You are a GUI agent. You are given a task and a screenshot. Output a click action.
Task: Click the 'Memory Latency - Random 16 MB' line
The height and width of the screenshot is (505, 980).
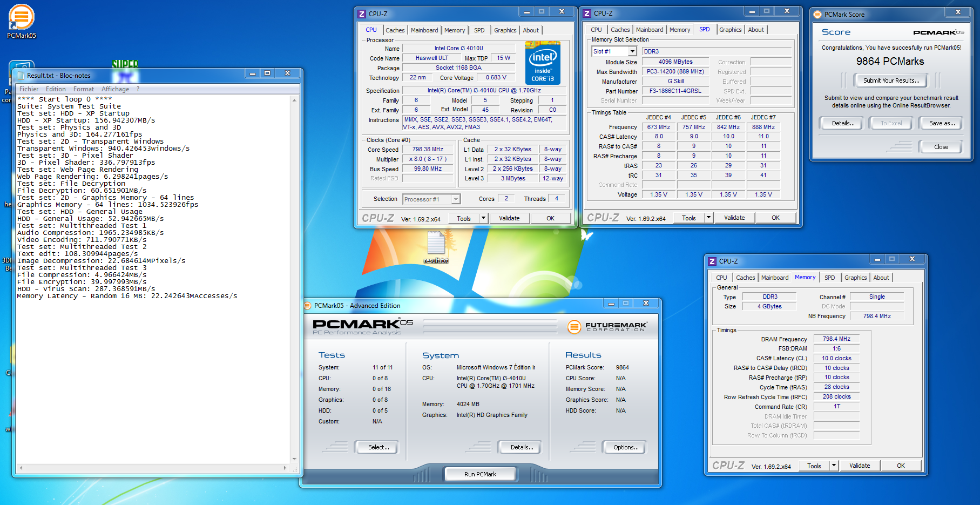coord(127,296)
